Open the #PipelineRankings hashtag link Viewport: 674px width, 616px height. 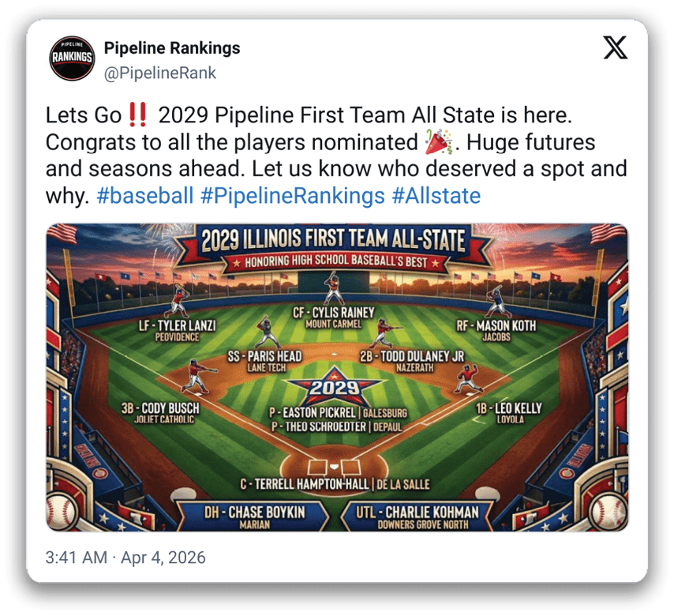click(293, 196)
